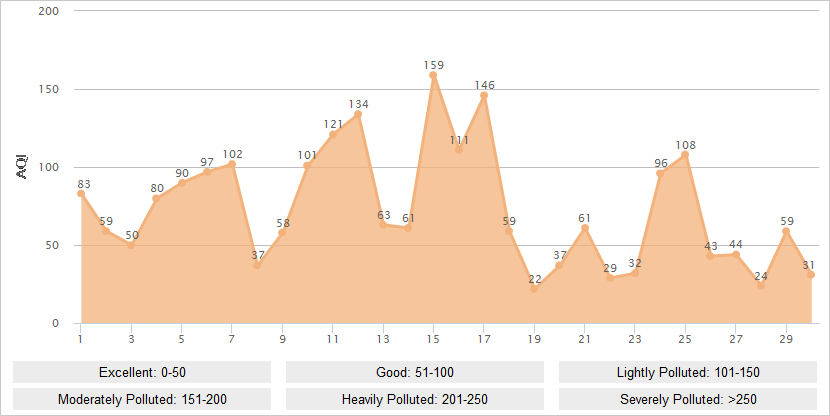Click the x-axis day label '13'
The height and width of the screenshot is (416, 830).
coord(383,339)
